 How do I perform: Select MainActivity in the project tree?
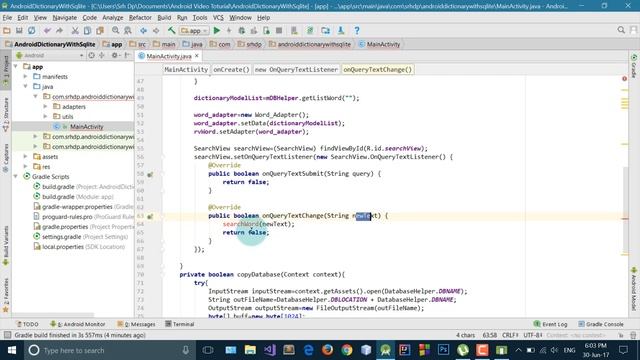click(x=87, y=127)
